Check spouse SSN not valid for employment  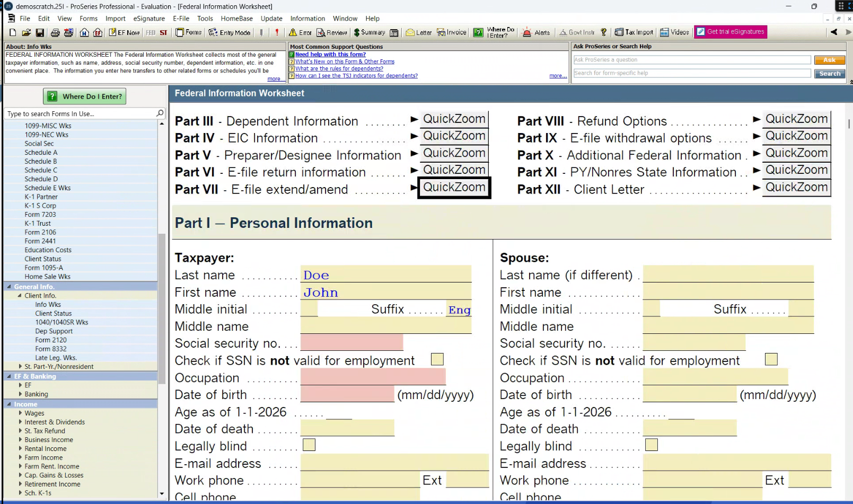(771, 359)
